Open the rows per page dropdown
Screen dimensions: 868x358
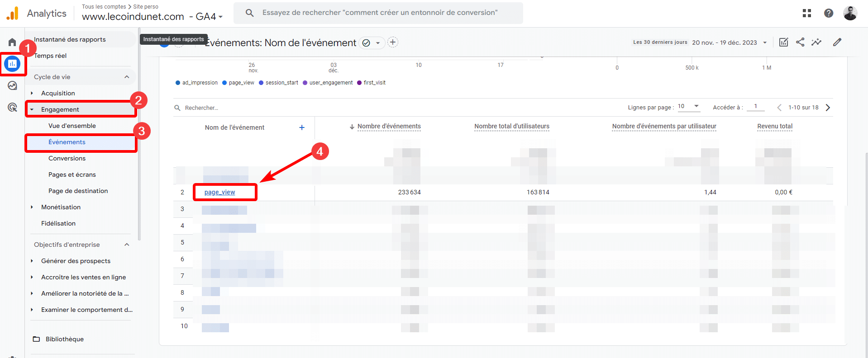point(688,107)
